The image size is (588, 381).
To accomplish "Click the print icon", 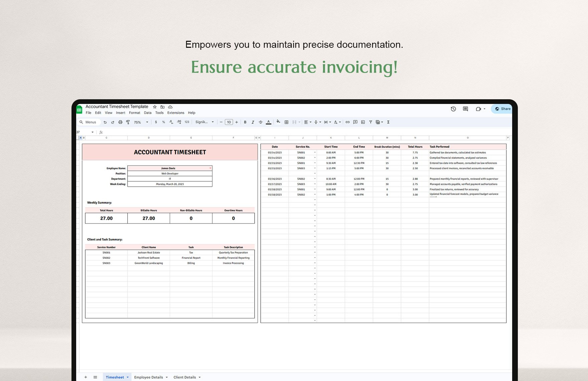I will click(120, 122).
